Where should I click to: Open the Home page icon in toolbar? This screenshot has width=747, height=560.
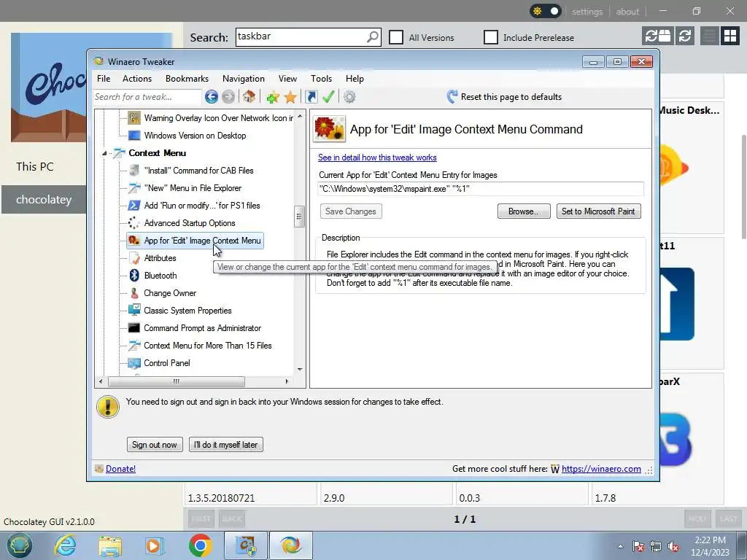point(249,97)
